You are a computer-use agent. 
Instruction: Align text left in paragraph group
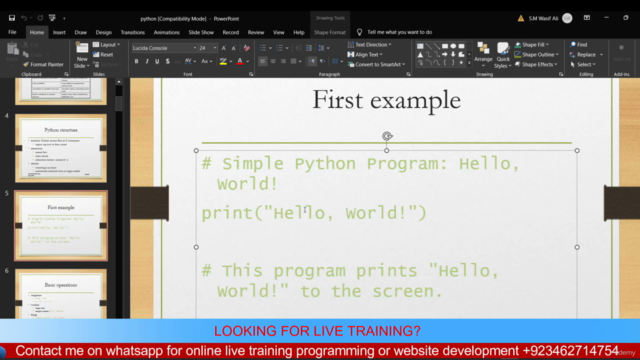click(262, 61)
